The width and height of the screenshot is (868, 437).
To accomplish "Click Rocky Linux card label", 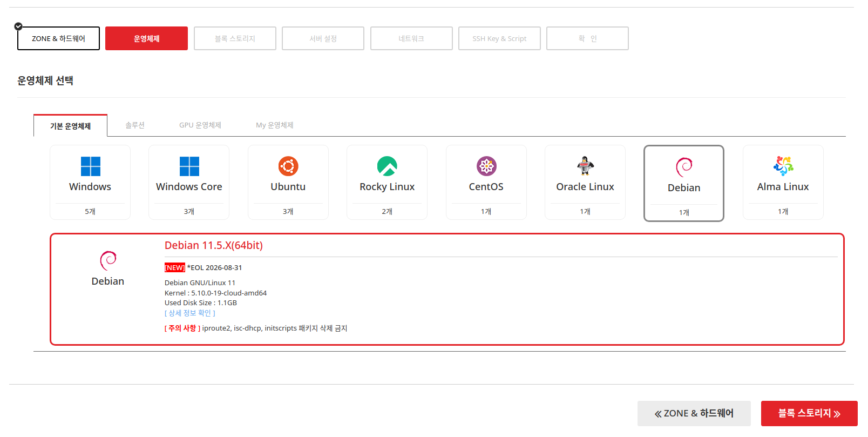I will tap(387, 187).
